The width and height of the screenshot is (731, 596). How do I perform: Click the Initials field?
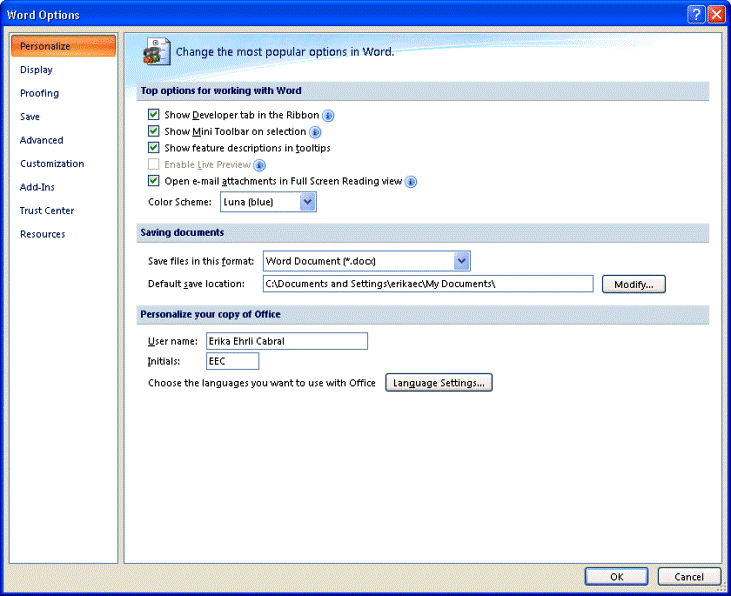[232, 361]
